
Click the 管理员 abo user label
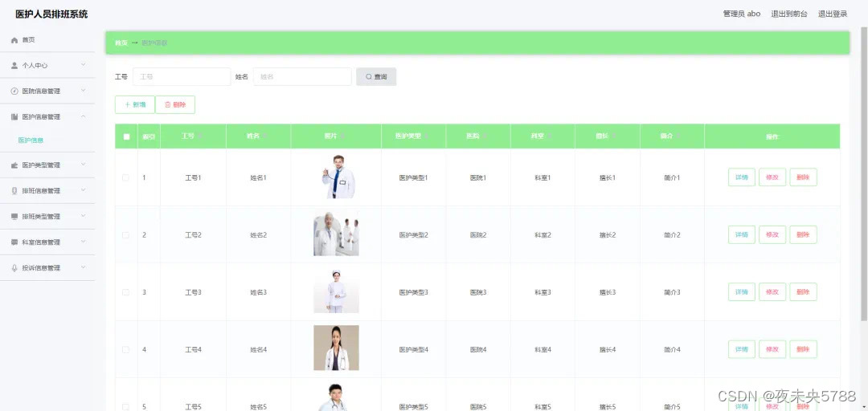point(742,14)
